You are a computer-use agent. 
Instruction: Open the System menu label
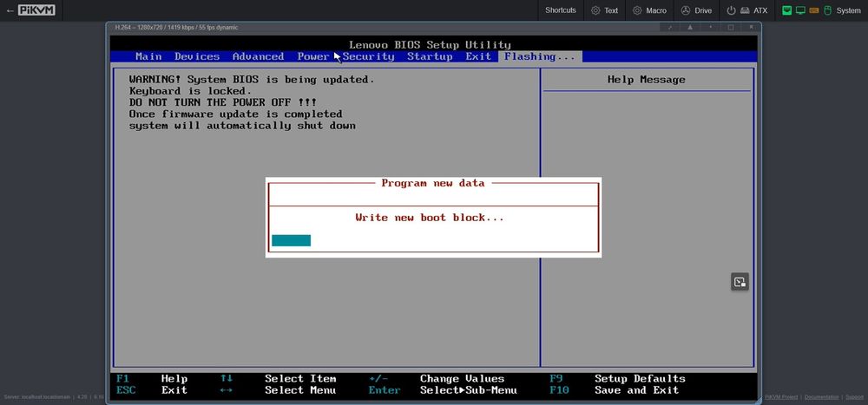point(848,10)
